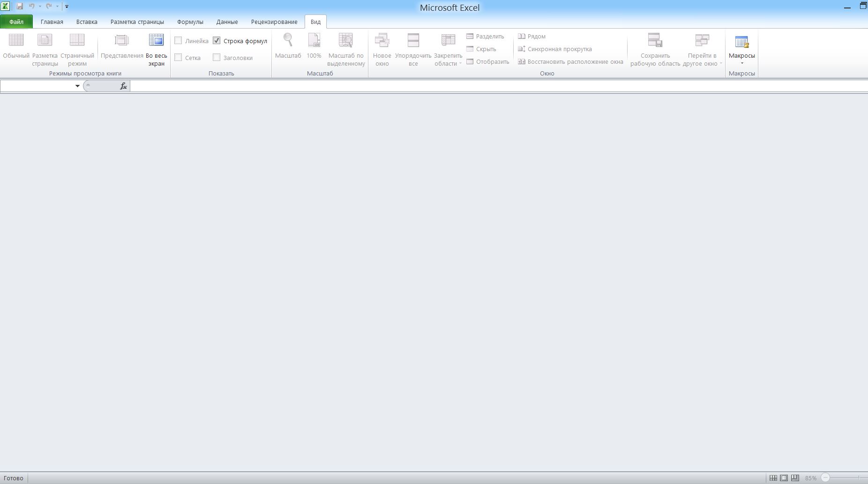Open a Новое окно new window

pos(382,50)
